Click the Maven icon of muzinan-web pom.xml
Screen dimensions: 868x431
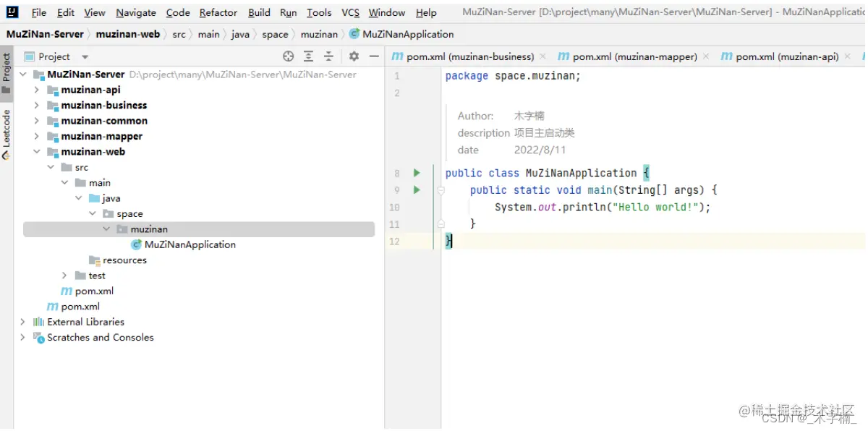coord(67,291)
